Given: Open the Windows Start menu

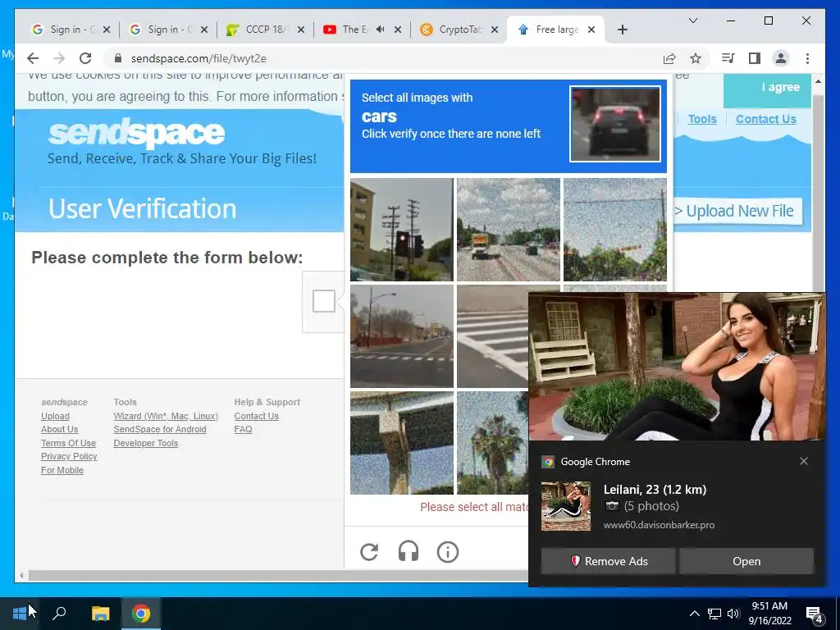Looking at the screenshot, I should 20,614.
